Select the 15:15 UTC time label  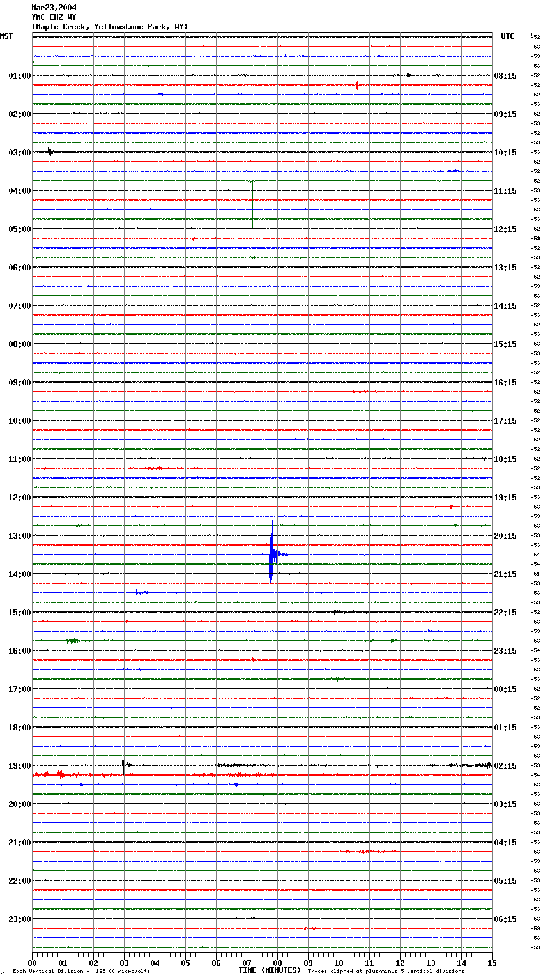click(505, 344)
